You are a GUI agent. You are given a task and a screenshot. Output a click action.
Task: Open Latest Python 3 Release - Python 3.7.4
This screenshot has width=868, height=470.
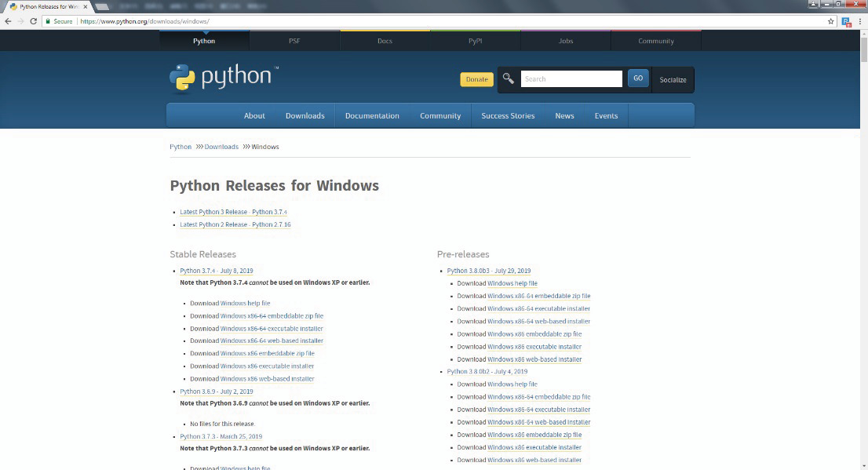point(233,212)
